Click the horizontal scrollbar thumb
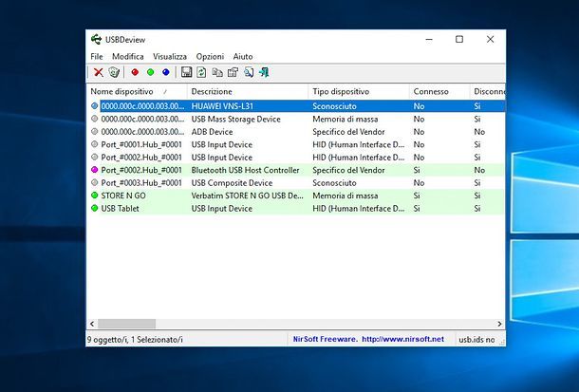The height and width of the screenshot is (392, 579). [126, 324]
